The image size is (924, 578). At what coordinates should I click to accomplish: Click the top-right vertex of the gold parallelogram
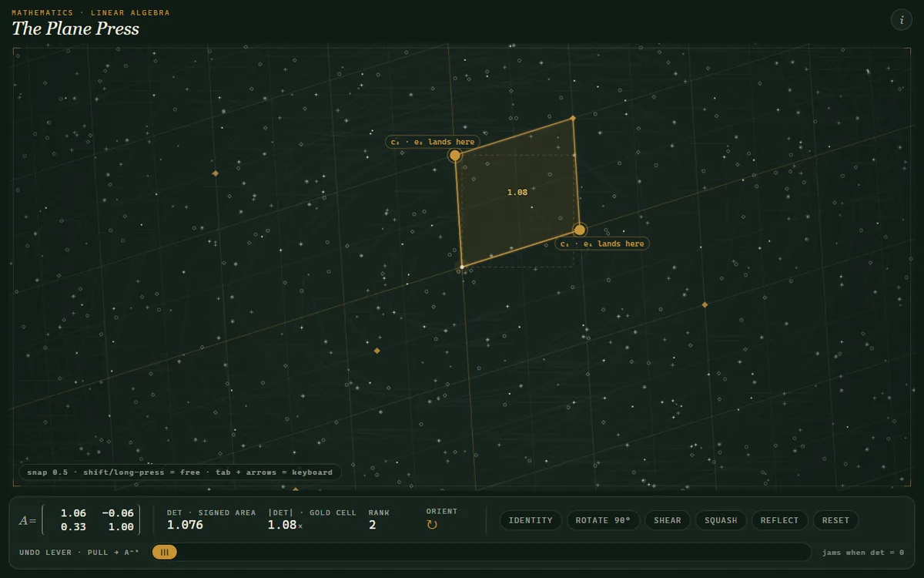pos(573,118)
